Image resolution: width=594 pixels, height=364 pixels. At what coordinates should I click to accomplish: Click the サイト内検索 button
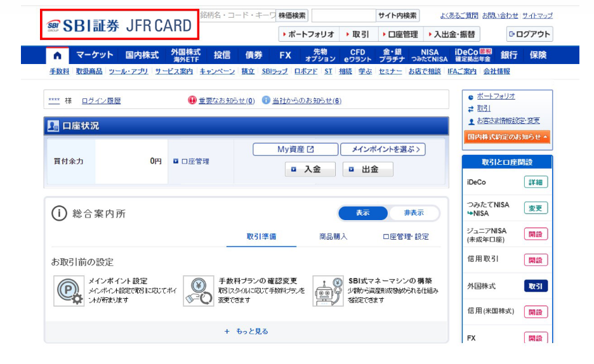[x=397, y=15]
